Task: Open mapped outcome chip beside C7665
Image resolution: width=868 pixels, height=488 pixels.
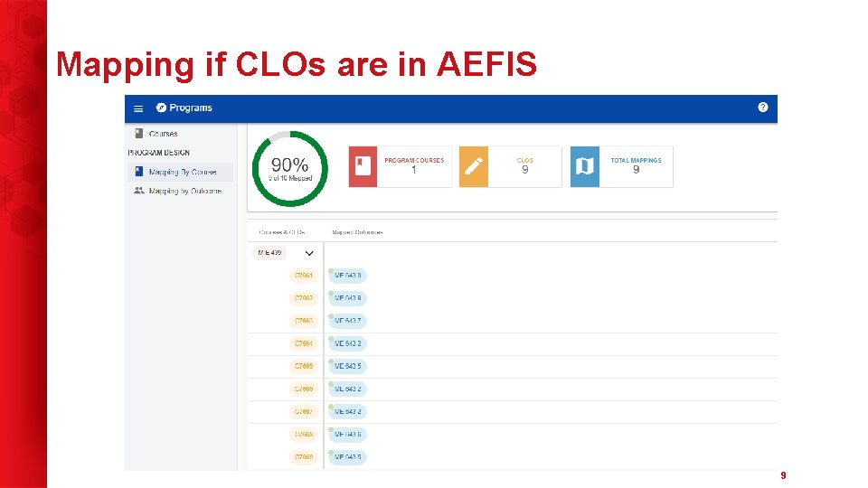Action: click(x=347, y=366)
